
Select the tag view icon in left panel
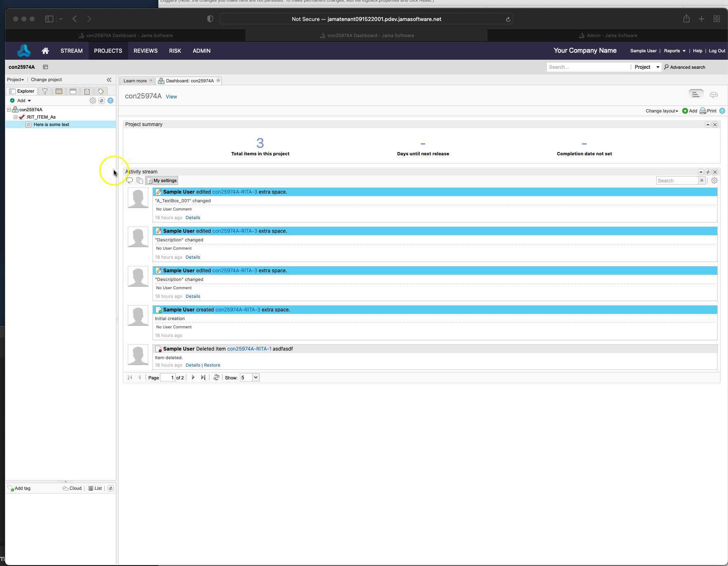coord(100,91)
